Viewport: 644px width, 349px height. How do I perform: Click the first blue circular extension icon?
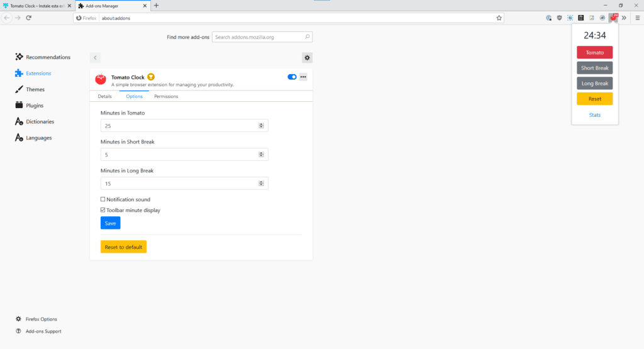(548, 18)
